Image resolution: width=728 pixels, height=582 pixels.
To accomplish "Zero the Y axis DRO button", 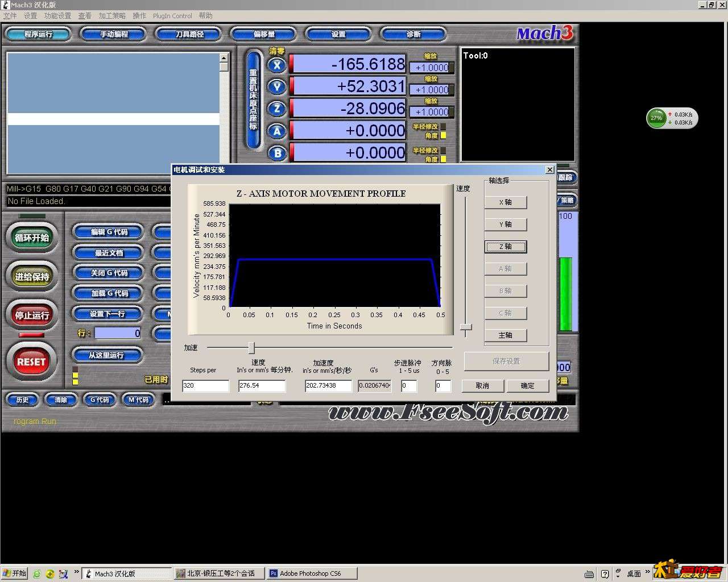I will pos(277,87).
